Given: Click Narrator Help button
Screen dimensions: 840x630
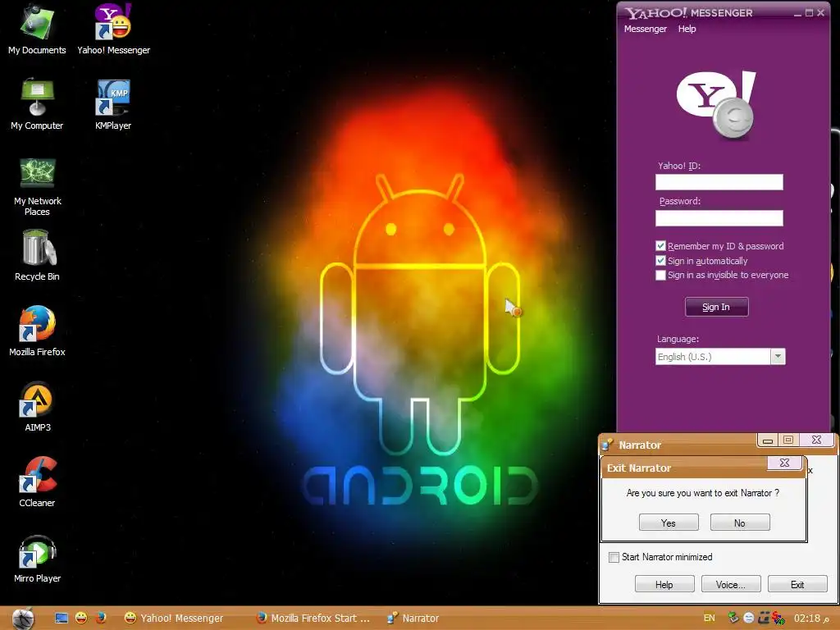Looking at the screenshot, I should coord(664,584).
